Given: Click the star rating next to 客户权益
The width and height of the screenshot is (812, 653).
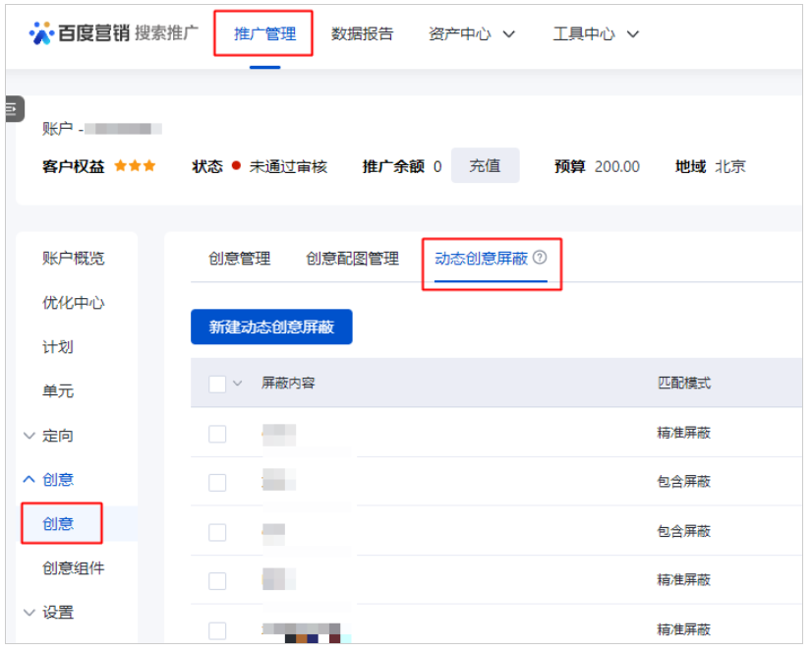Looking at the screenshot, I should (x=138, y=165).
